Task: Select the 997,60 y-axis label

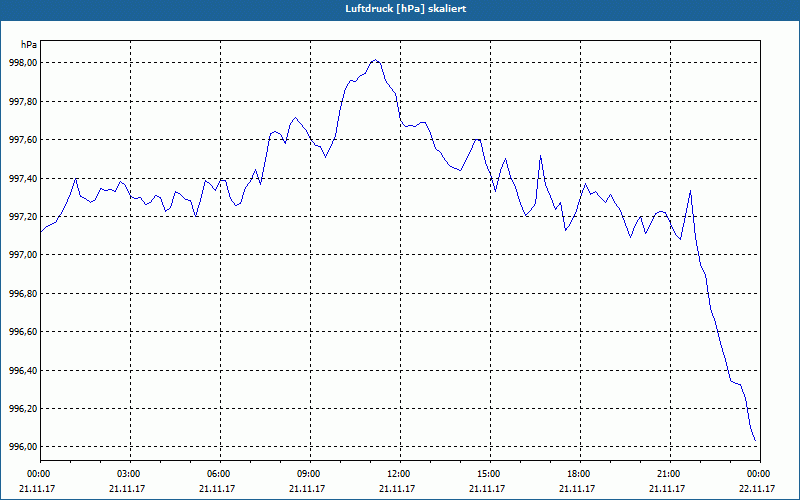Action: click(x=24, y=140)
